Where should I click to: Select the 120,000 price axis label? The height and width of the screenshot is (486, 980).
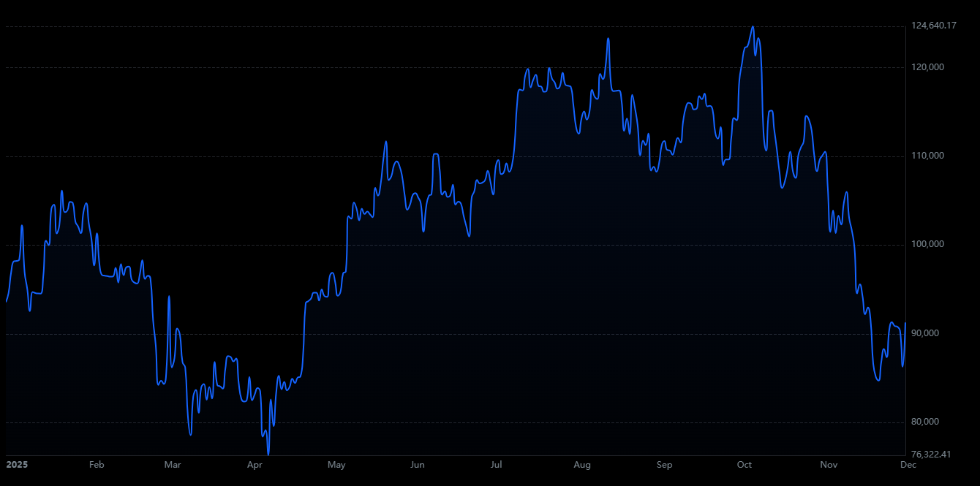pos(927,67)
